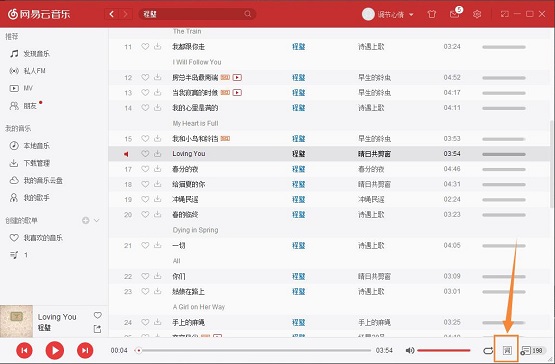Open the user avatar profile

pos(368,14)
